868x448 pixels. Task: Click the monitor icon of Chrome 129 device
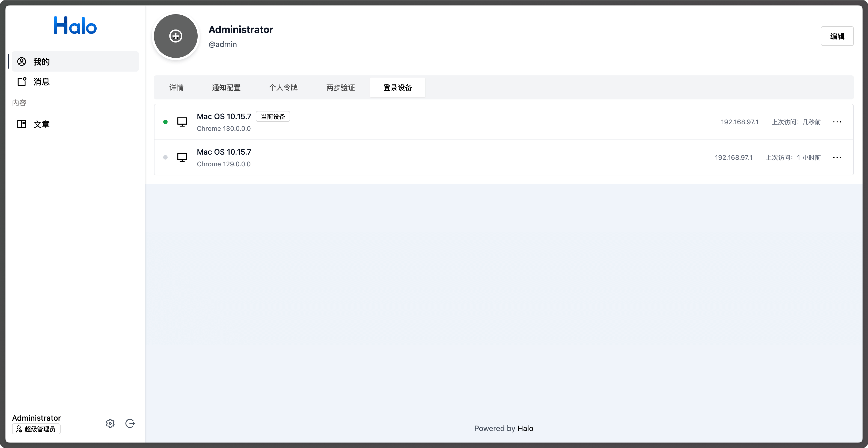click(x=182, y=157)
